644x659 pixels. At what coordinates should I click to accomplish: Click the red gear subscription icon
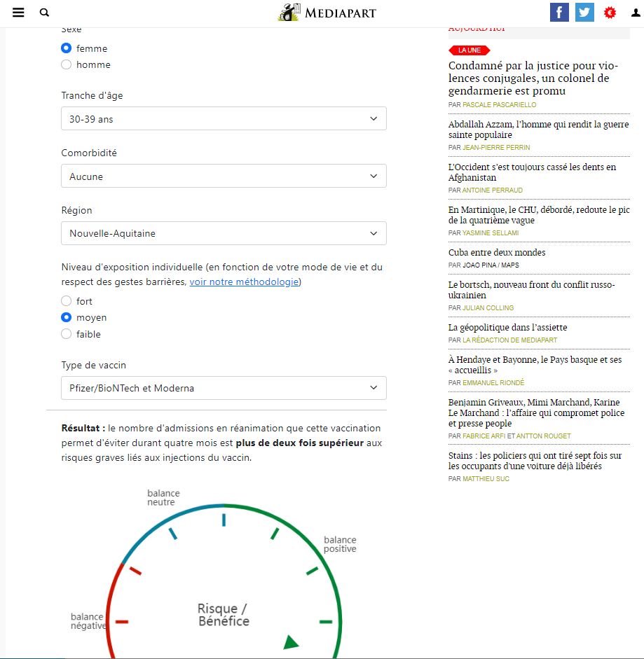(x=610, y=13)
